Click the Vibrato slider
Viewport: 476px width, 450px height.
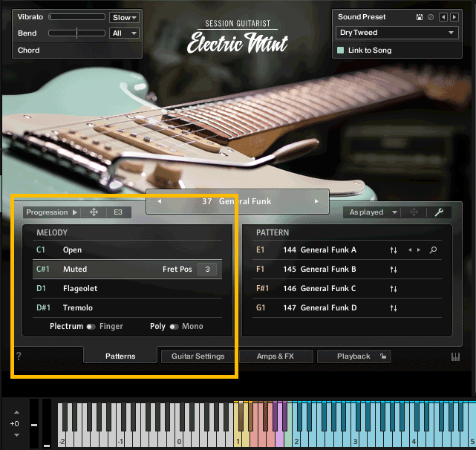(76, 16)
